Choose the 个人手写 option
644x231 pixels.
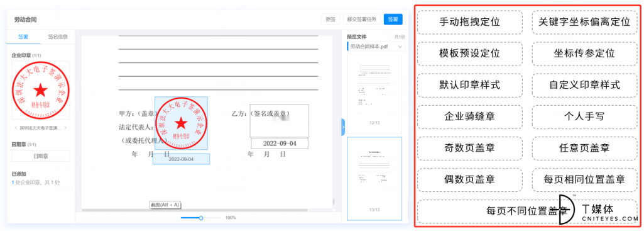pos(585,116)
